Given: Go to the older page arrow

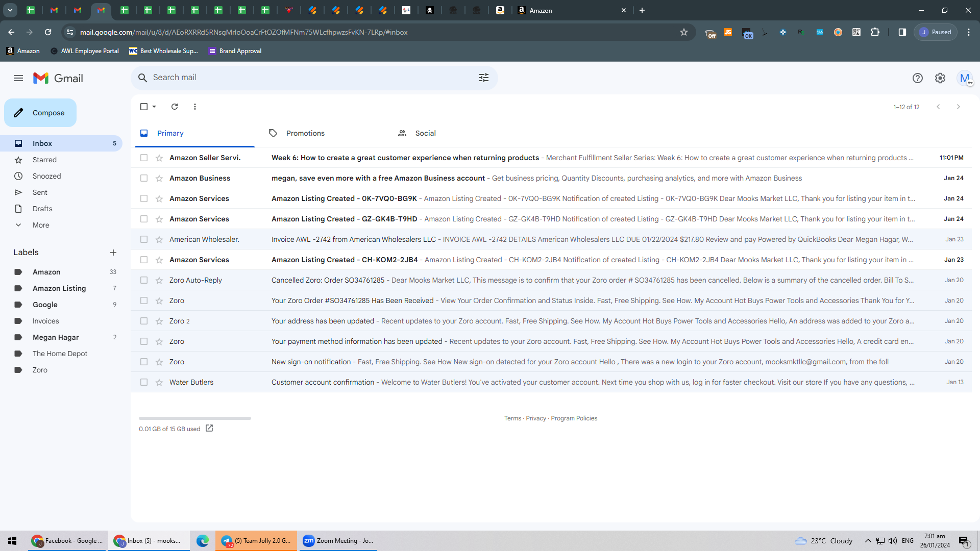Looking at the screenshot, I should [x=959, y=107].
